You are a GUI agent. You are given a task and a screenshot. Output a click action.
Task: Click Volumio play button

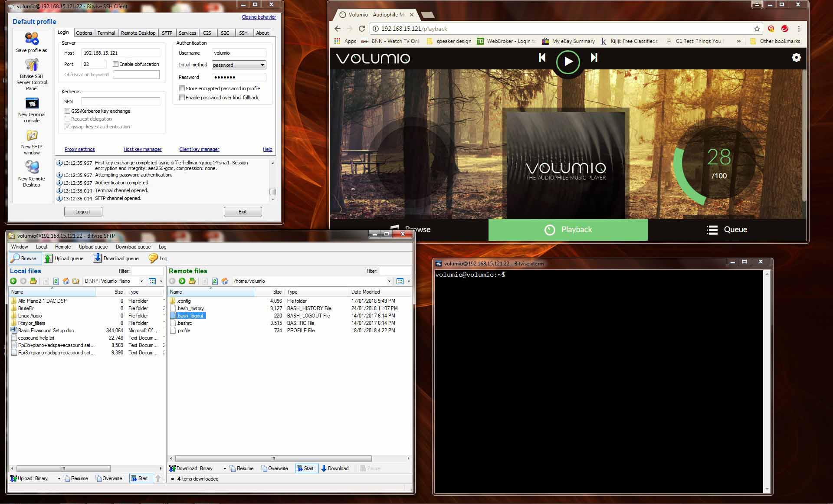[568, 62]
